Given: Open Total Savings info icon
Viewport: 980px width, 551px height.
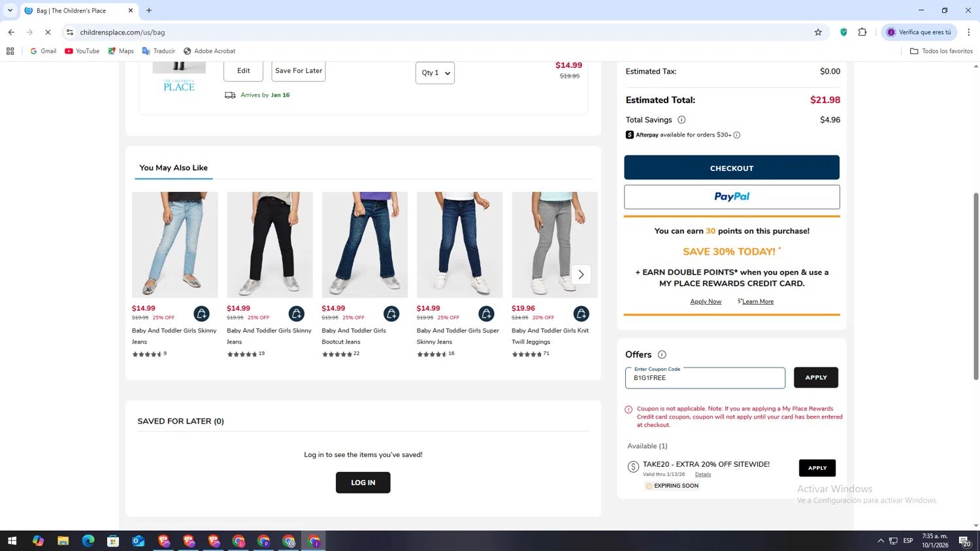Looking at the screenshot, I should 681,120.
